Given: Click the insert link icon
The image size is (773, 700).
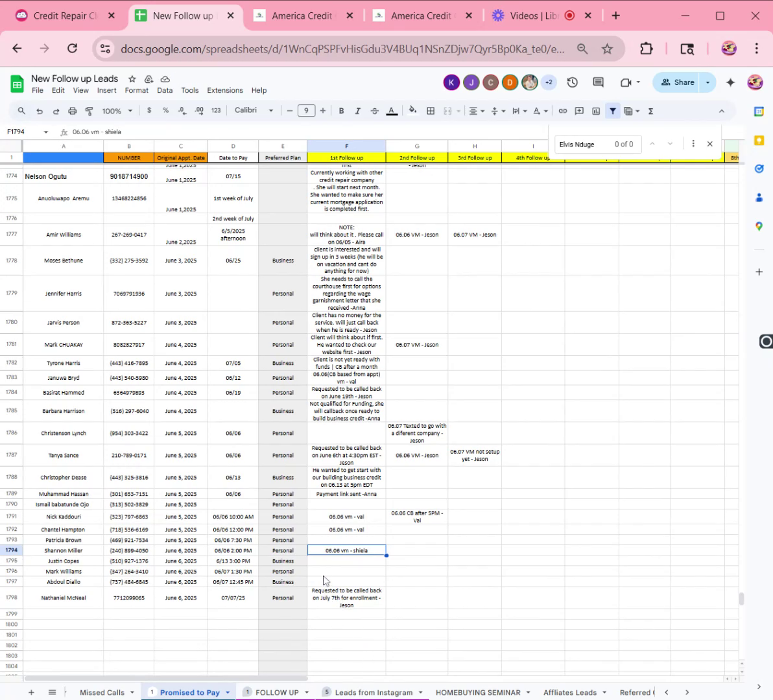Looking at the screenshot, I should coord(562,111).
